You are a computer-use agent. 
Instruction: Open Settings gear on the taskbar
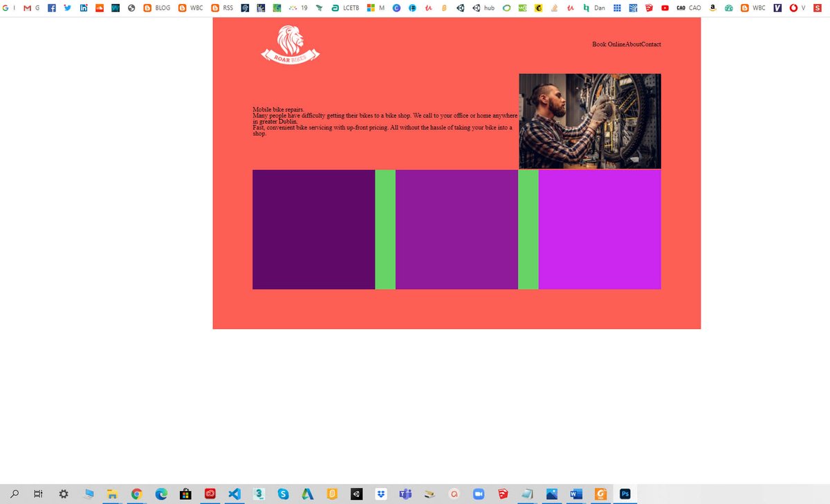(64, 494)
